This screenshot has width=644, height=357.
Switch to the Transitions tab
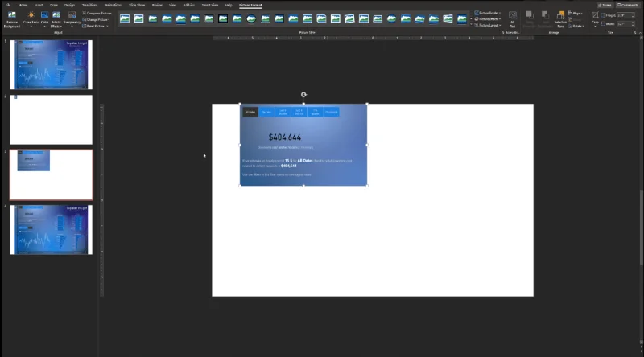click(89, 6)
